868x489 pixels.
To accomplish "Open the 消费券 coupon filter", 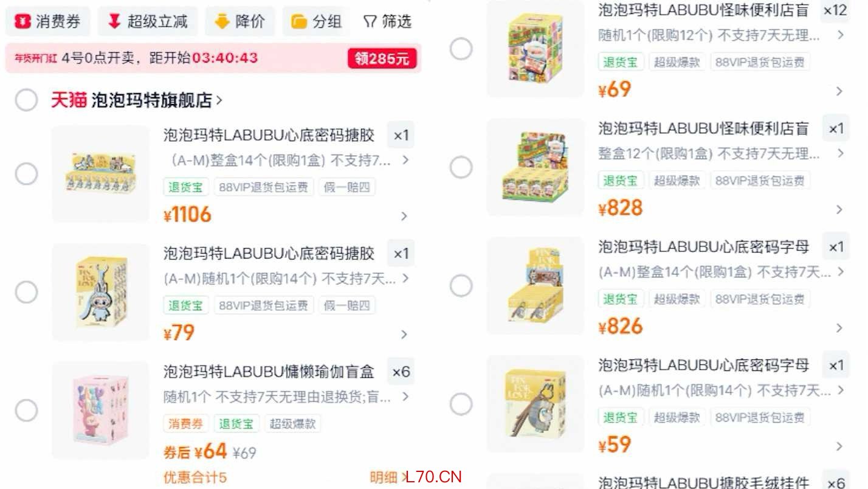I will (48, 22).
